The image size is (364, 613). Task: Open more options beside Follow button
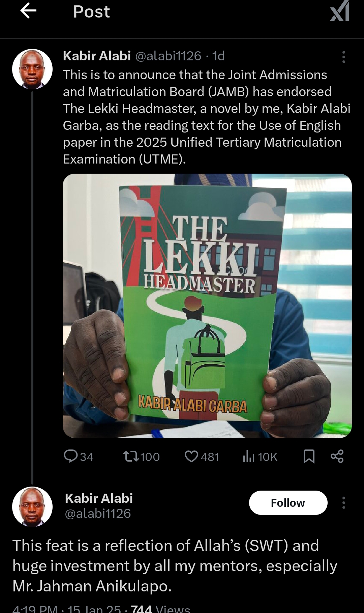coord(343,503)
